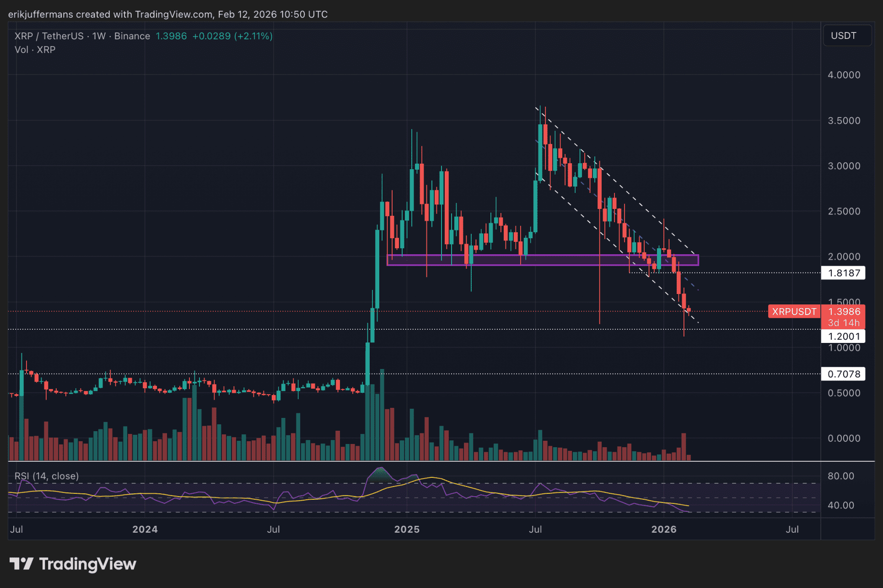The width and height of the screenshot is (883, 588).
Task: Click the 1.8187 price level label
Action: pyautogui.click(x=844, y=273)
